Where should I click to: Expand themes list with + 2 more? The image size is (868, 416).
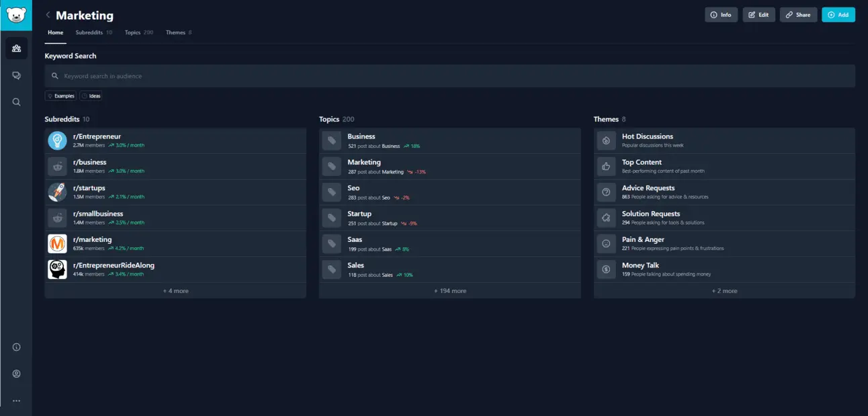[724, 291]
